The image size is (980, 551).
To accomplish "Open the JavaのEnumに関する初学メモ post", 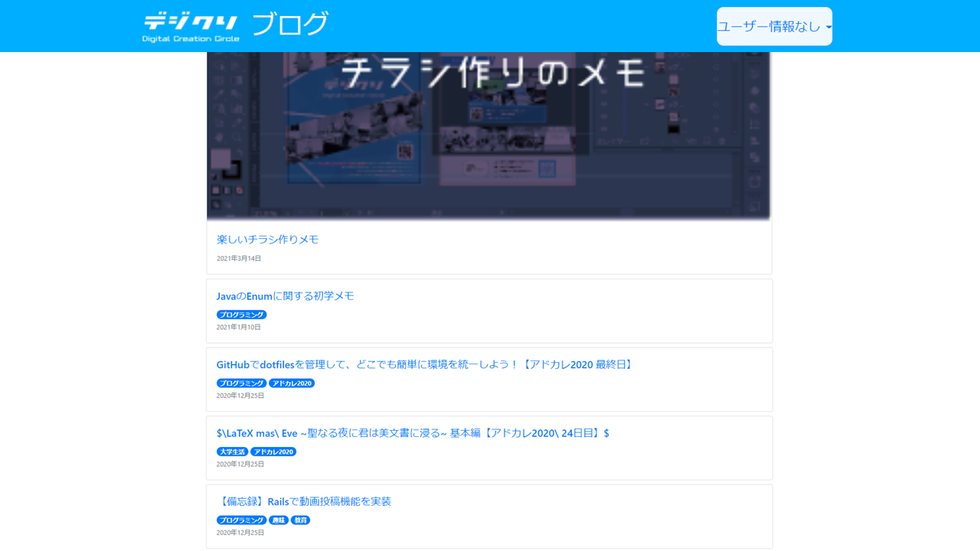I will click(x=285, y=296).
